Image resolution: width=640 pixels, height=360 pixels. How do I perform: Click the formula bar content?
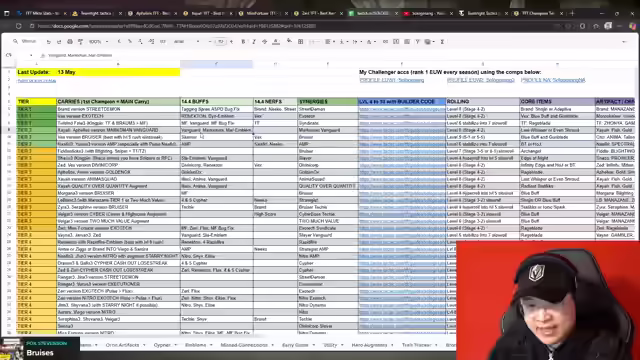coord(80,55)
